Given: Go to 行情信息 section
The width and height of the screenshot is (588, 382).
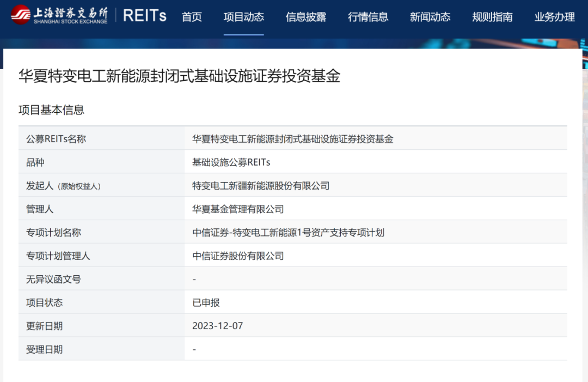Looking at the screenshot, I should 368,17.
